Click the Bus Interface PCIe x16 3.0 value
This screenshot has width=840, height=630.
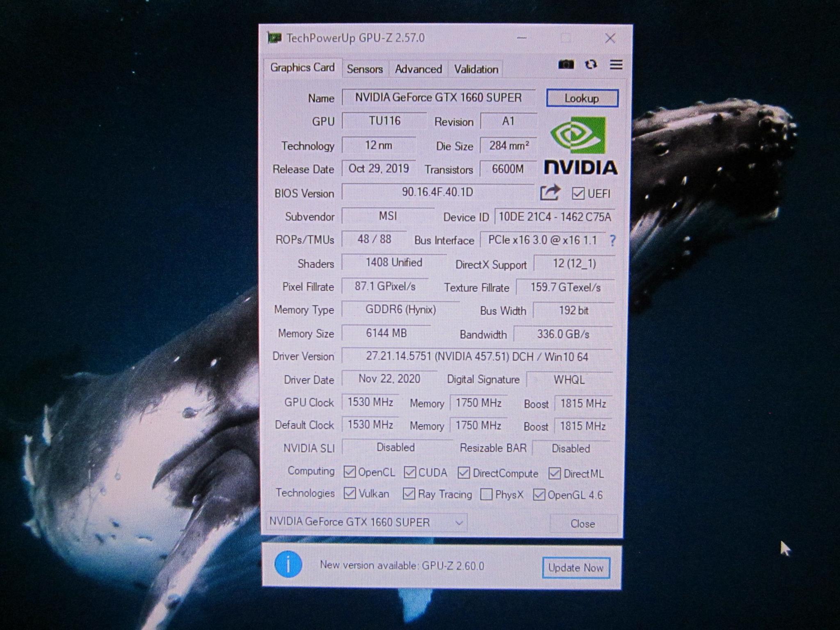click(542, 240)
